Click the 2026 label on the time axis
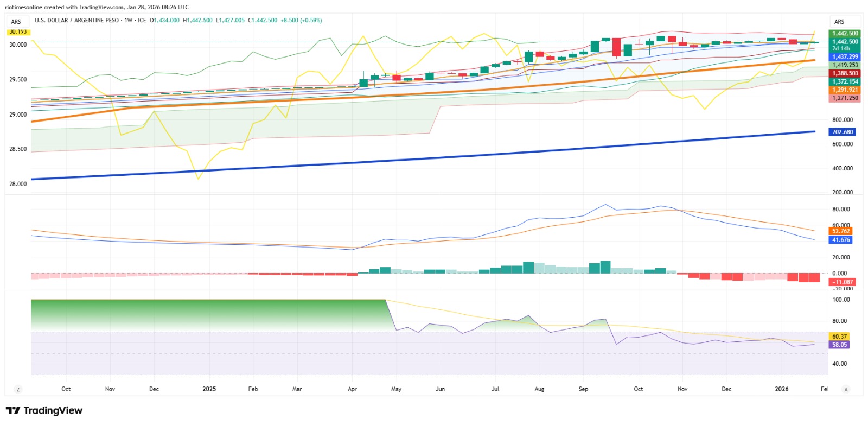The width and height of the screenshot is (868, 425). click(781, 389)
